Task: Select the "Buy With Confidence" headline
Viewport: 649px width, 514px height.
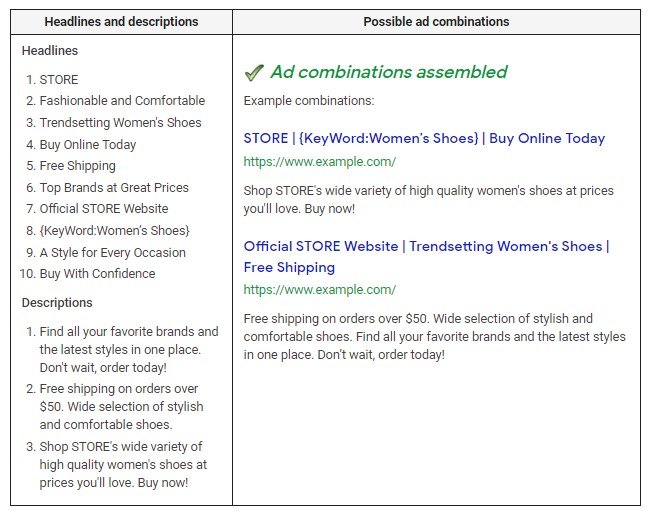Action: [x=97, y=274]
